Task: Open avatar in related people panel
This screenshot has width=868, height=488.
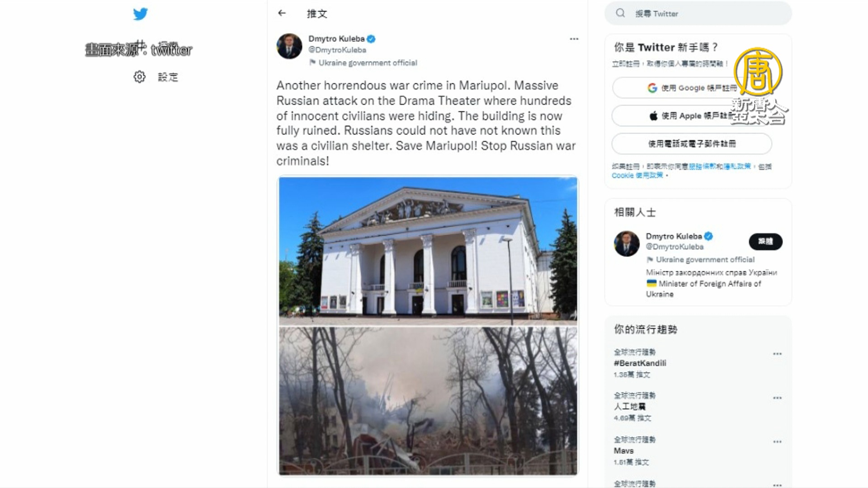Action: tap(627, 244)
